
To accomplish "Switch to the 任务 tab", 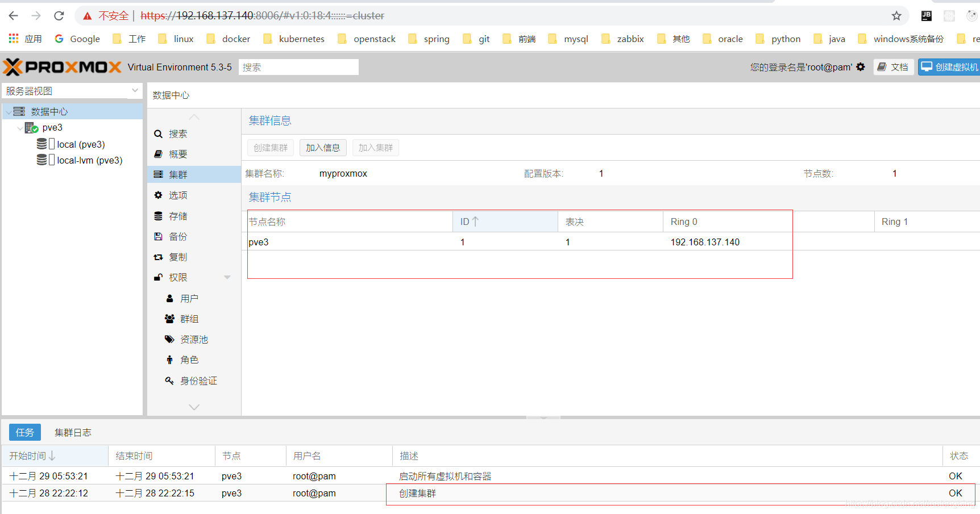I will coord(25,433).
